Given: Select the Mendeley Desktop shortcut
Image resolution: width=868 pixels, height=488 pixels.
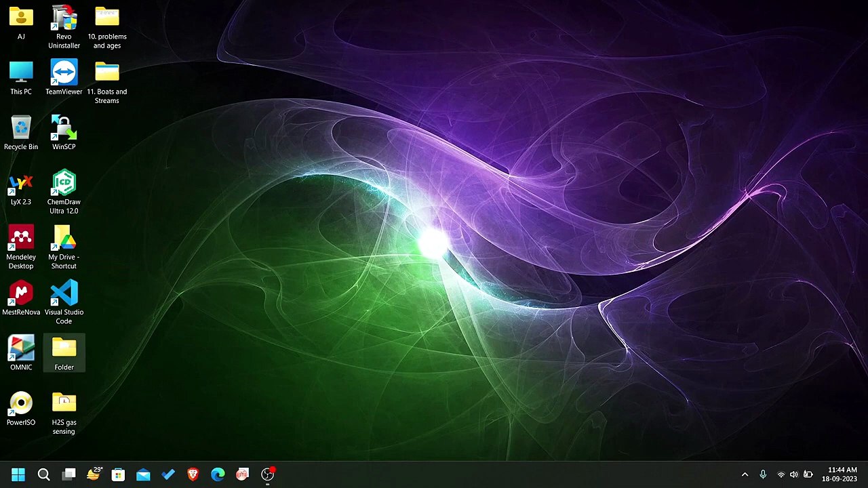Looking at the screenshot, I should coord(21,247).
